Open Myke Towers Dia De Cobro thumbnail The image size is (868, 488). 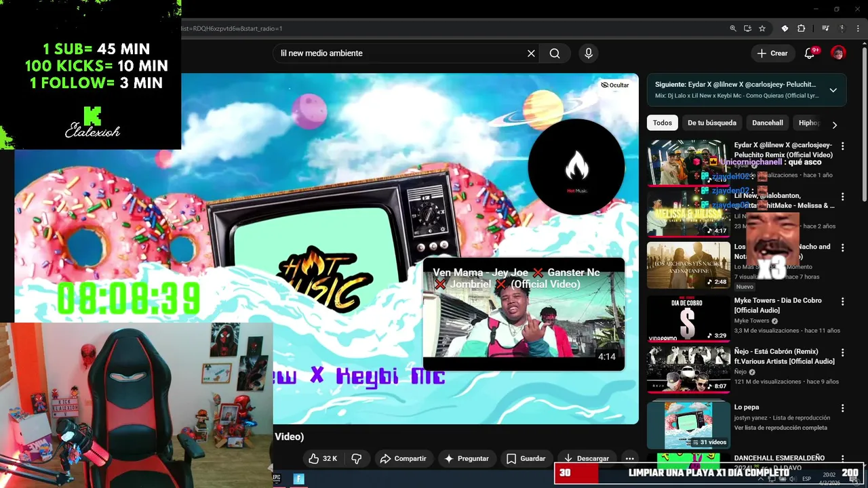click(x=688, y=319)
